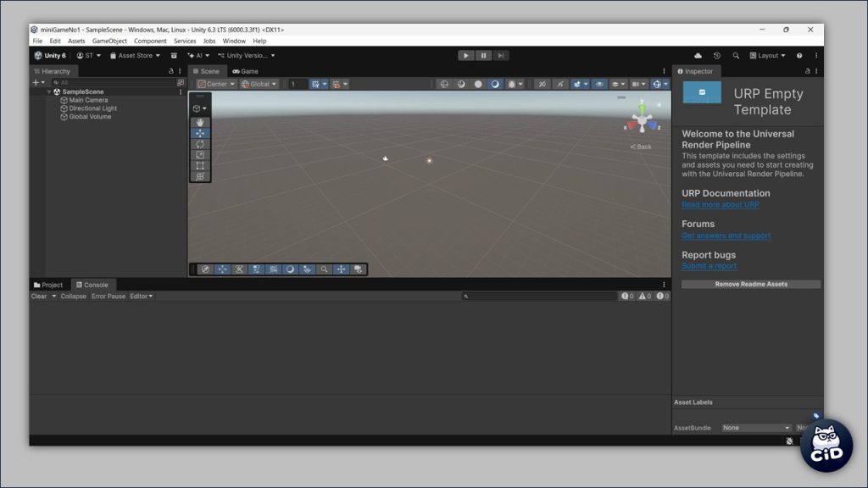Toggle the Hierarchy panel lock icon
The height and width of the screenshot is (488, 868).
pos(171,71)
